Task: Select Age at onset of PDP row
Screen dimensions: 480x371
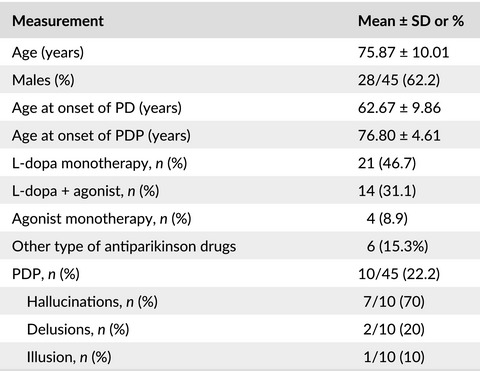Action: tap(240, 135)
